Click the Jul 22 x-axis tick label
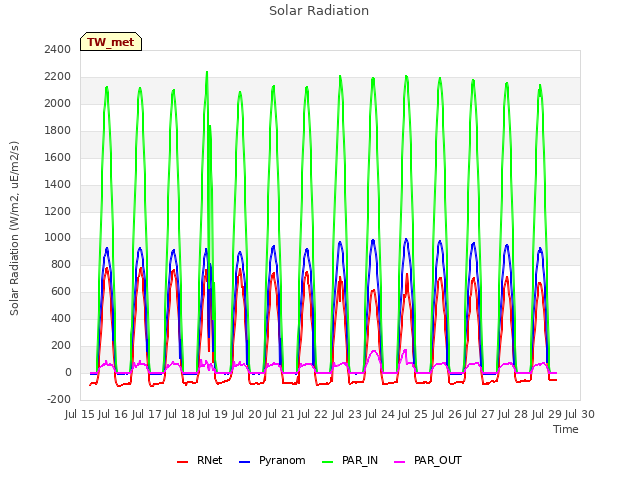This screenshot has height=480, width=640. (313, 414)
